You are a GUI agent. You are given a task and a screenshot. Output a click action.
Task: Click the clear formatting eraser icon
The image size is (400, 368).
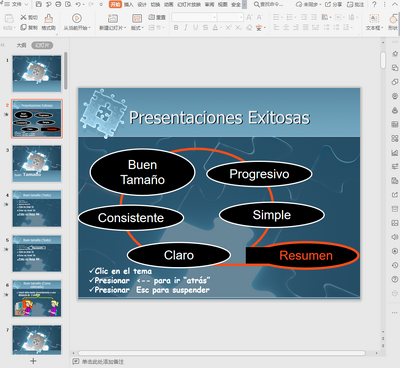click(x=249, y=28)
